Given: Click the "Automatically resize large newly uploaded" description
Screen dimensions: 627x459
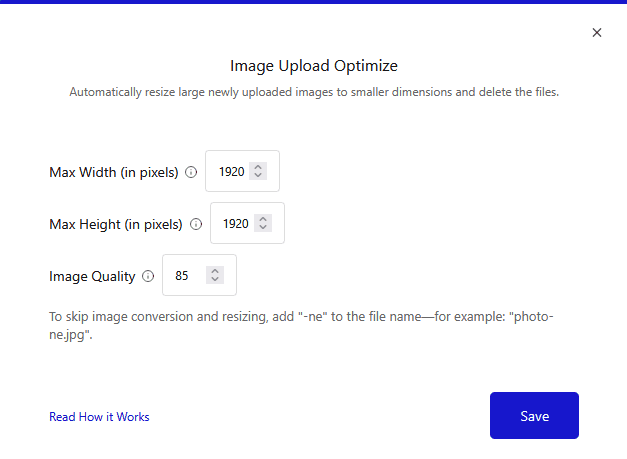Looking at the screenshot, I should 314,92.
